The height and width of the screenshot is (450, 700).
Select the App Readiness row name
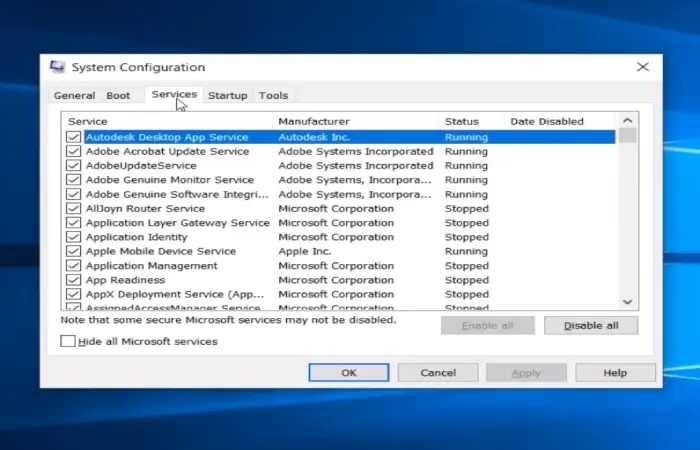click(125, 280)
